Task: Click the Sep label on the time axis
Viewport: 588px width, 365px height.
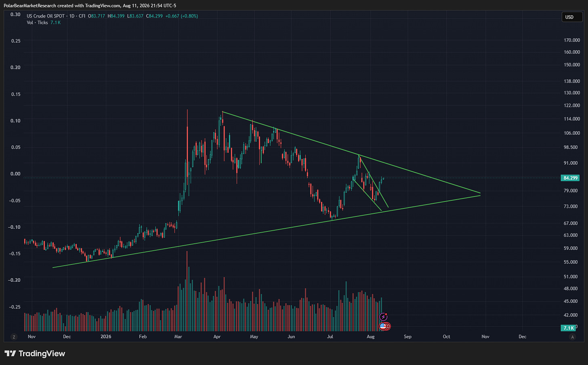Action: pos(408,337)
